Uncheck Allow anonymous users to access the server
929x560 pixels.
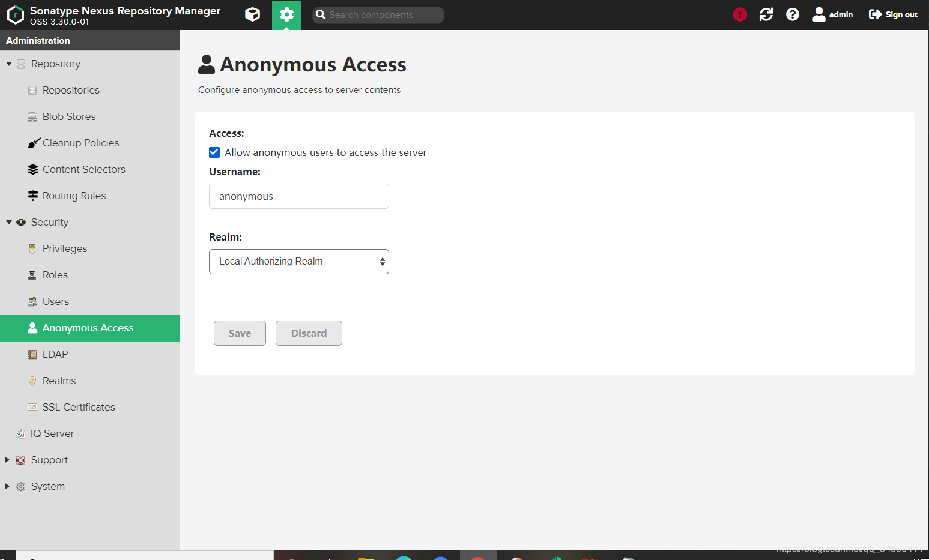tap(214, 152)
